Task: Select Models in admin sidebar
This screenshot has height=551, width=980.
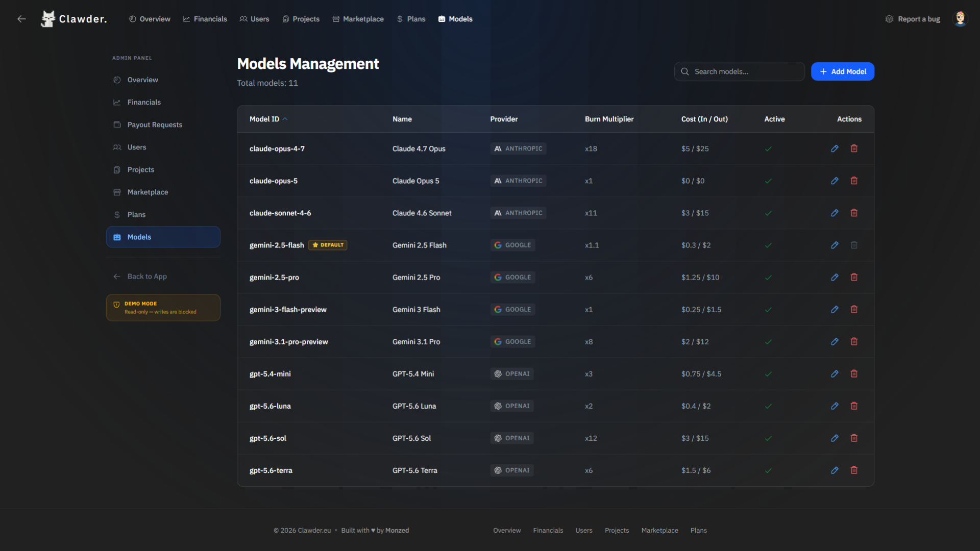Action: click(x=163, y=237)
